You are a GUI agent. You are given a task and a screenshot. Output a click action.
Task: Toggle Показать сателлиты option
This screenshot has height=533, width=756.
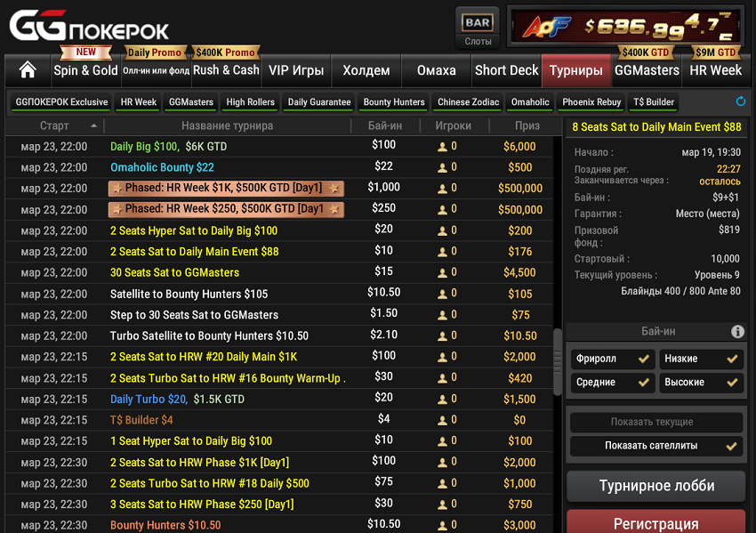click(x=656, y=446)
